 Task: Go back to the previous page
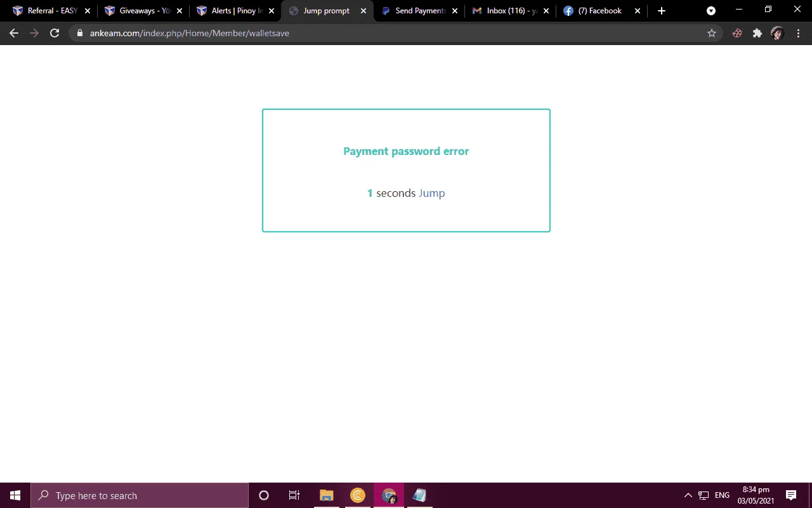14,33
